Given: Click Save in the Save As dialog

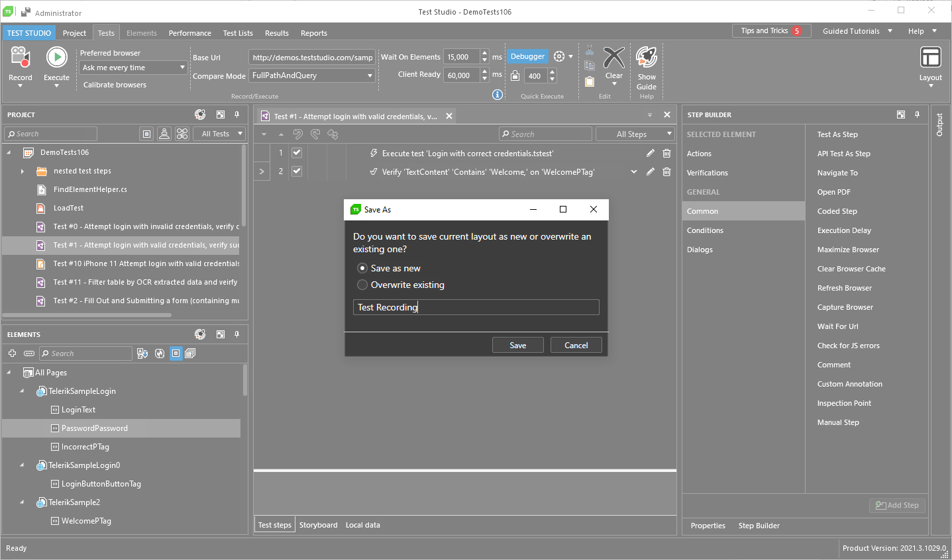Looking at the screenshot, I should [518, 345].
